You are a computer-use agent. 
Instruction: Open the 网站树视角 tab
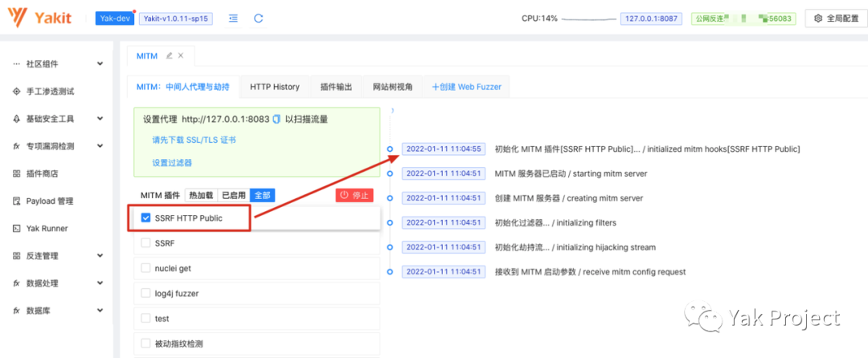[x=392, y=87]
